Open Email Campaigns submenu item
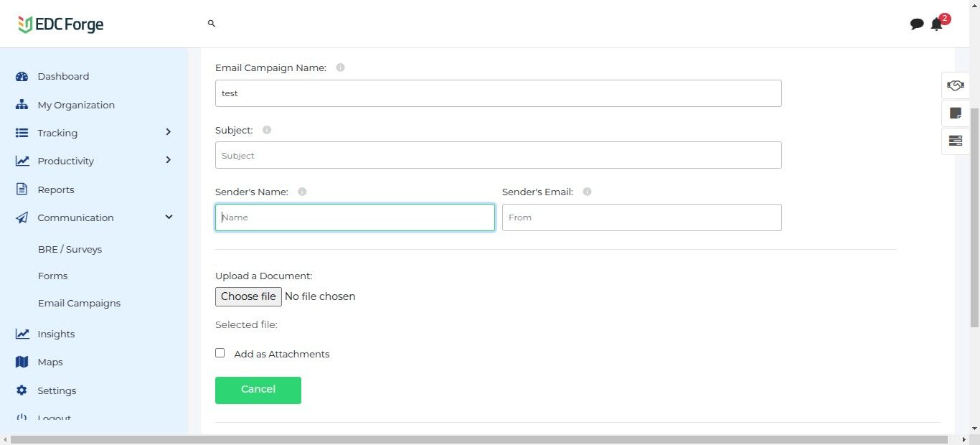The width and height of the screenshot is (980, 445). [79, 303]
